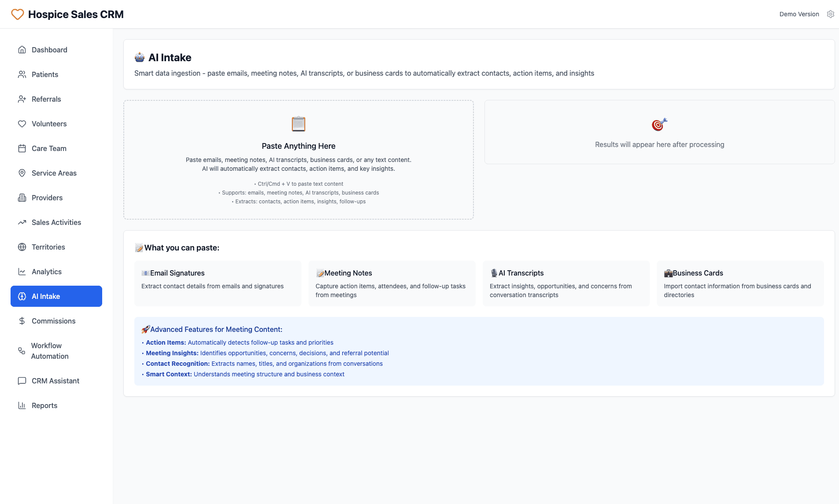
Task: Select the Volunteers heart icon
Action: [22, 124]
